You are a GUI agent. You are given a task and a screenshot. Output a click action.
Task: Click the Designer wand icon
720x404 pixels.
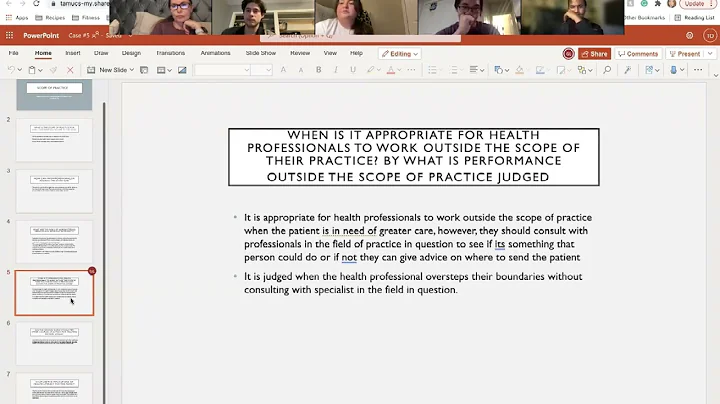click(x=628, y=70)
